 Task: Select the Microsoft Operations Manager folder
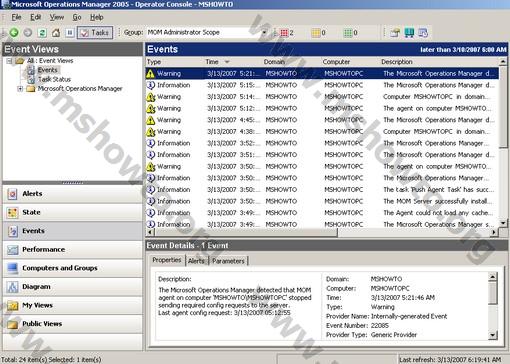80,89
